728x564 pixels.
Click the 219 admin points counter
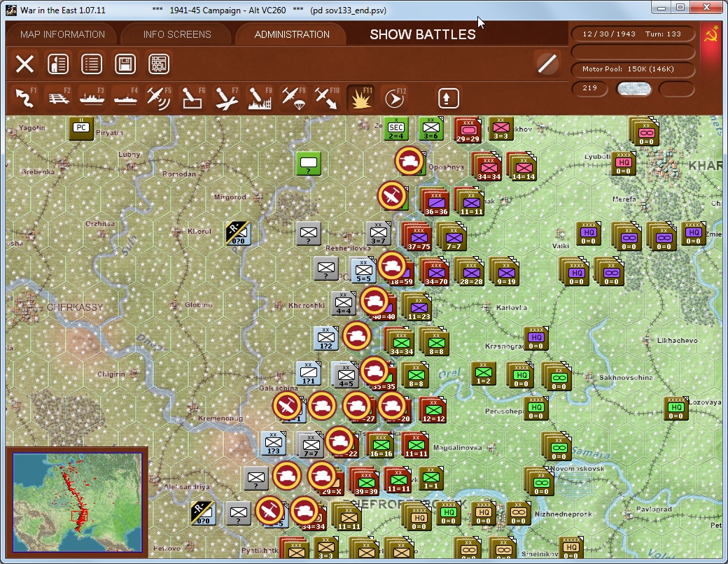pos(589,88)
